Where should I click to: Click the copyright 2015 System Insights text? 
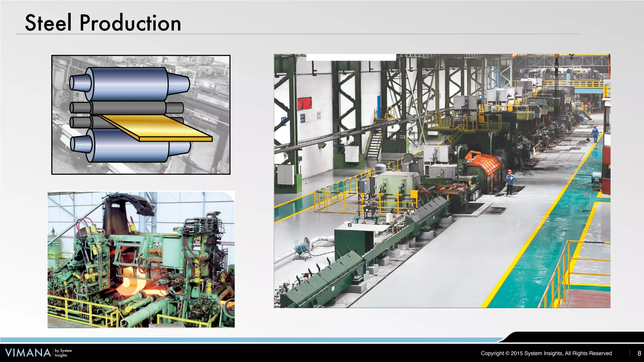point(546,353)
